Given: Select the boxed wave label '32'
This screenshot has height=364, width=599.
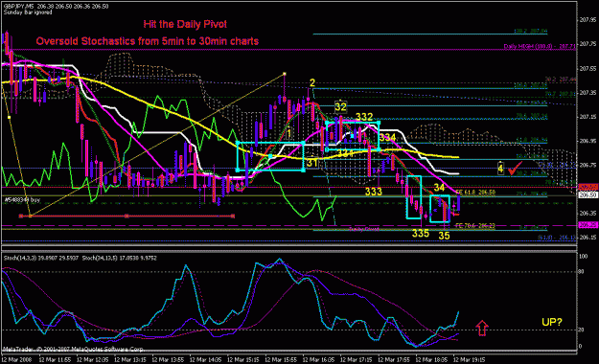Looking at the screenshot, I should click(340, 107).
